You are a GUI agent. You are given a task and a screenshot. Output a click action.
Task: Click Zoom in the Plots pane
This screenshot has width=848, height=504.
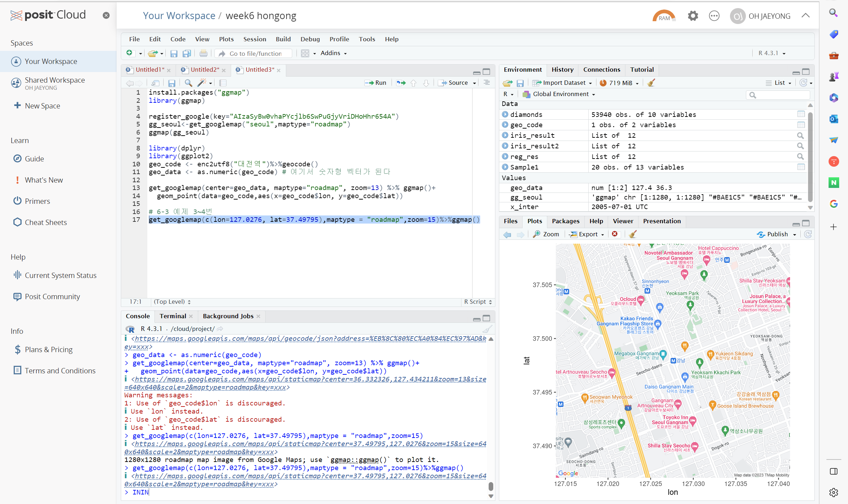click(x=546, y=234)
